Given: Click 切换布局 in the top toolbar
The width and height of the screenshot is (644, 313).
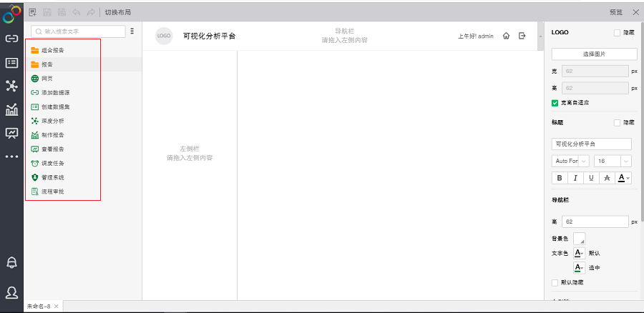Looking at the screenshot, I should click(117, 12).
